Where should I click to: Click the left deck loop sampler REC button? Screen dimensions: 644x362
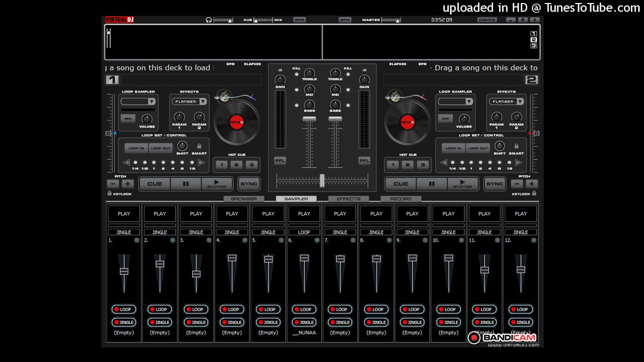(128, 119)
